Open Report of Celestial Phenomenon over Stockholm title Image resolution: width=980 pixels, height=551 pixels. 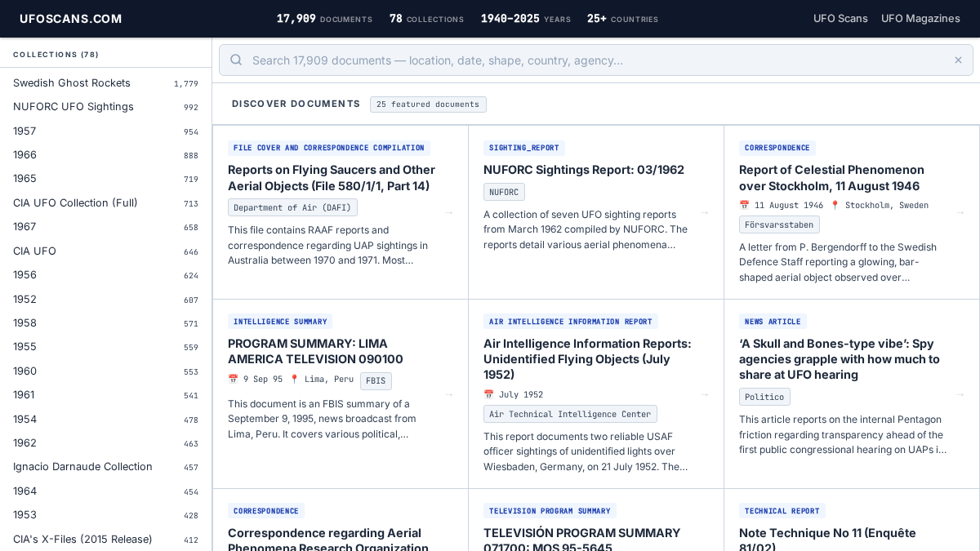(831, 178)
